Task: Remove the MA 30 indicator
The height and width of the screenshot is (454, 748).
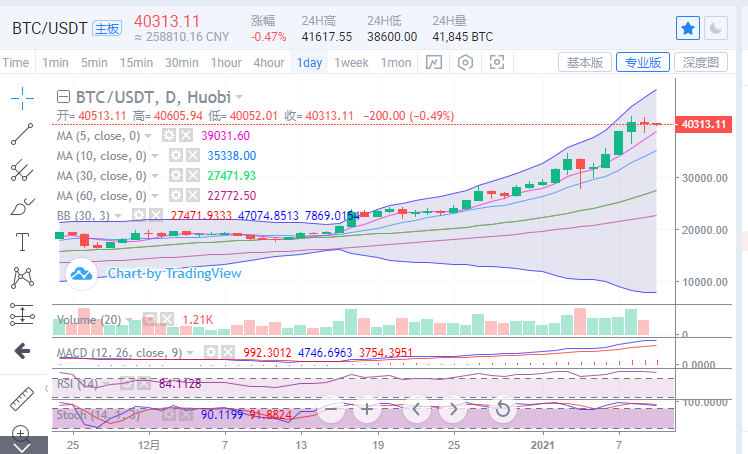Action: [192, 175]
